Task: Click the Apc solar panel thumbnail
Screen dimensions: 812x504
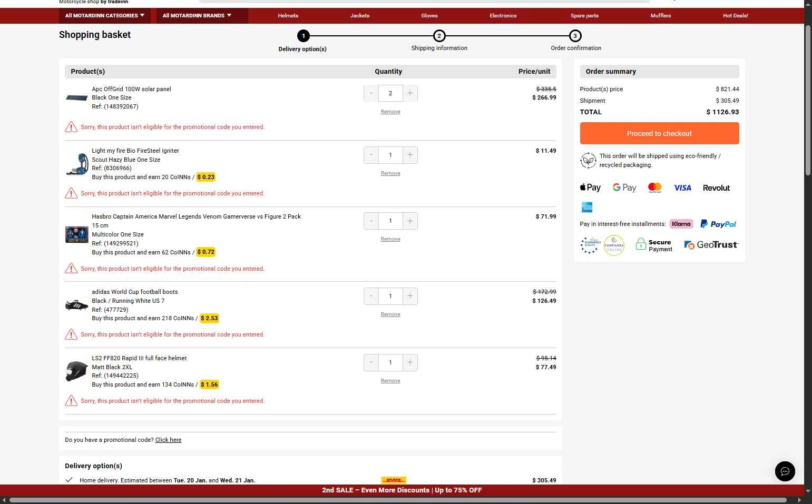Action: [76, 97]
